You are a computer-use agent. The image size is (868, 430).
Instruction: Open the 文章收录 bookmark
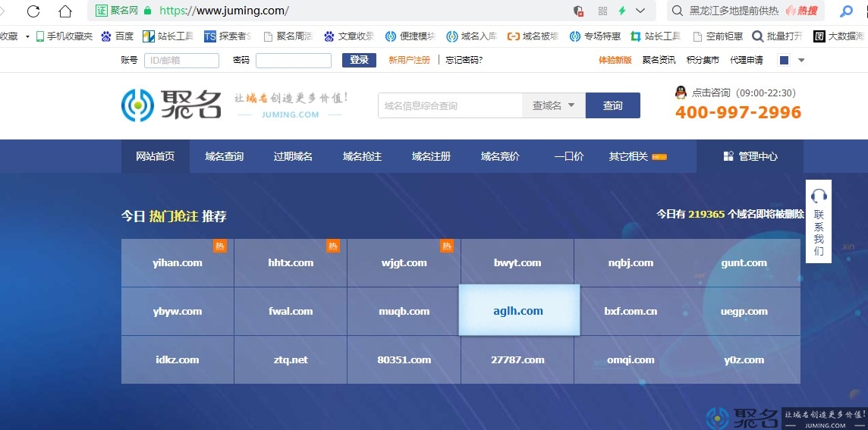pos(349,36)
